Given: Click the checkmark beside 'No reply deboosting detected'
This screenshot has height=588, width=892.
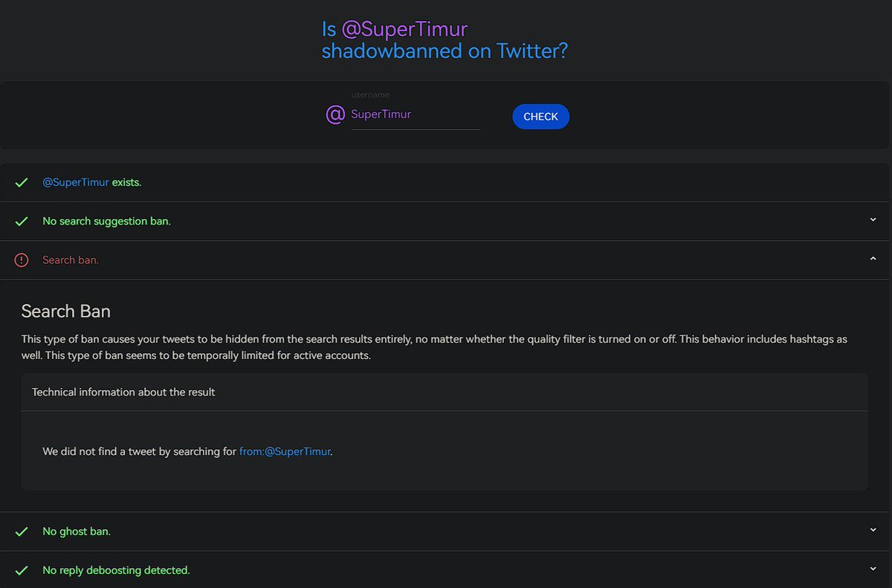Looking at the screenshot, I should [x=22, y=570].
